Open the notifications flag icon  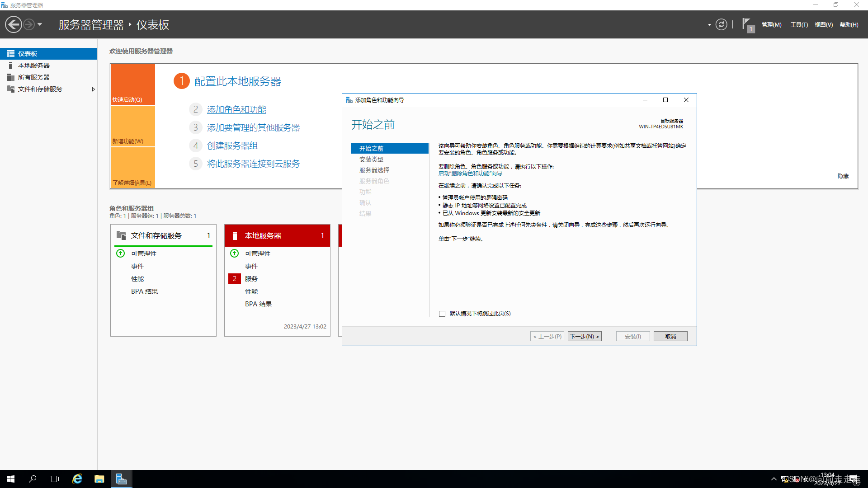click(747, 24)
